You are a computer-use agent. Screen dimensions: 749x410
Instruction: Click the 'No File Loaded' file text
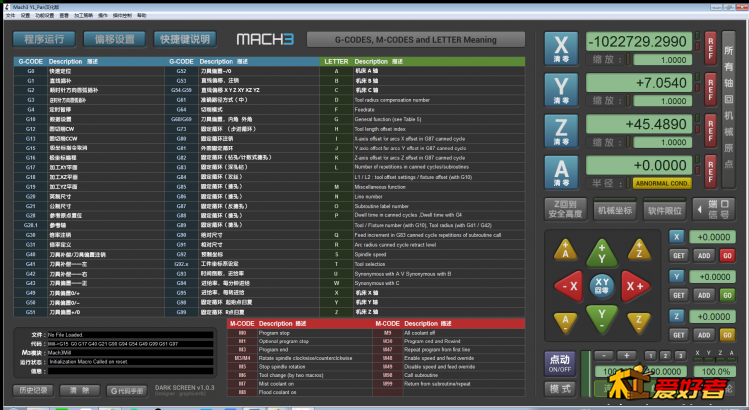click(65, 335)
